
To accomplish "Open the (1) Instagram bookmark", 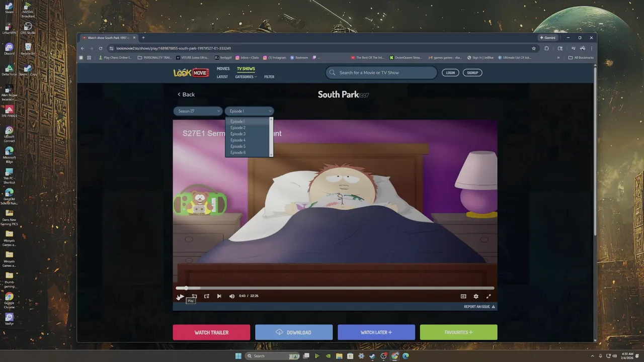I will (275, 58).
